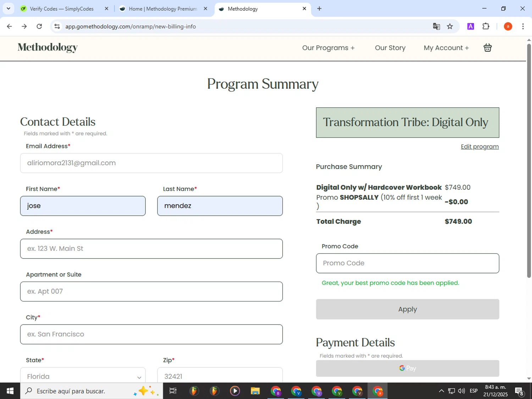The height and width of the screenshot is (399, 532).
Task: Close the Home Methodology Premium tab
Action: click(205, 9)
